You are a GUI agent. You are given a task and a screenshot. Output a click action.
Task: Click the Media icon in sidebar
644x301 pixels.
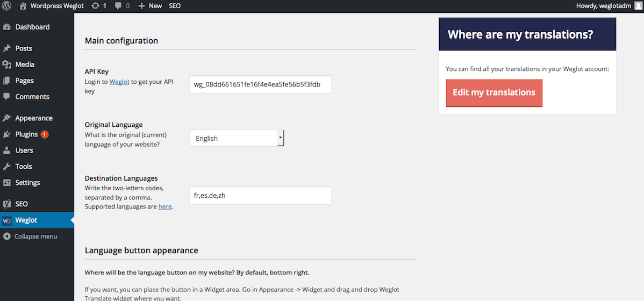(6, 64)
